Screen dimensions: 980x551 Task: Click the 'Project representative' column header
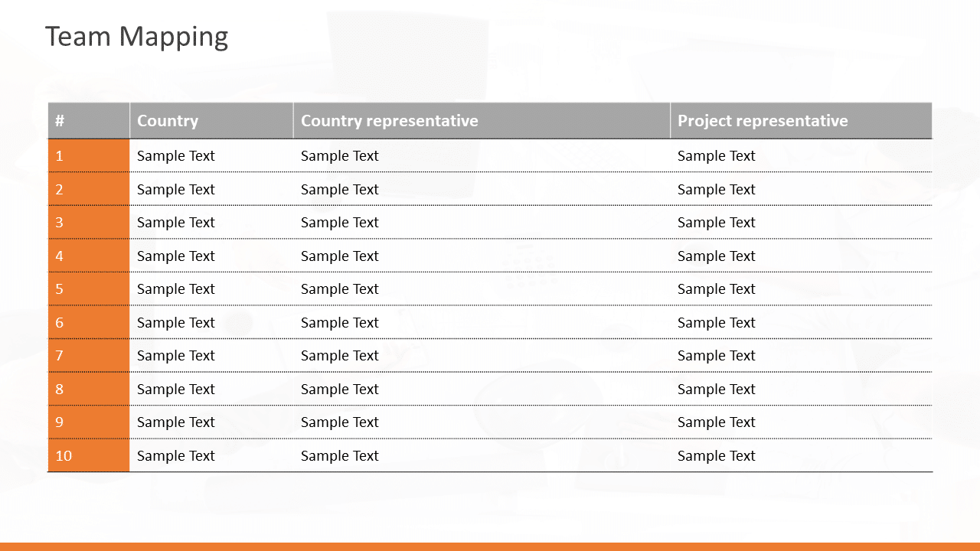[x=763, y=121]
